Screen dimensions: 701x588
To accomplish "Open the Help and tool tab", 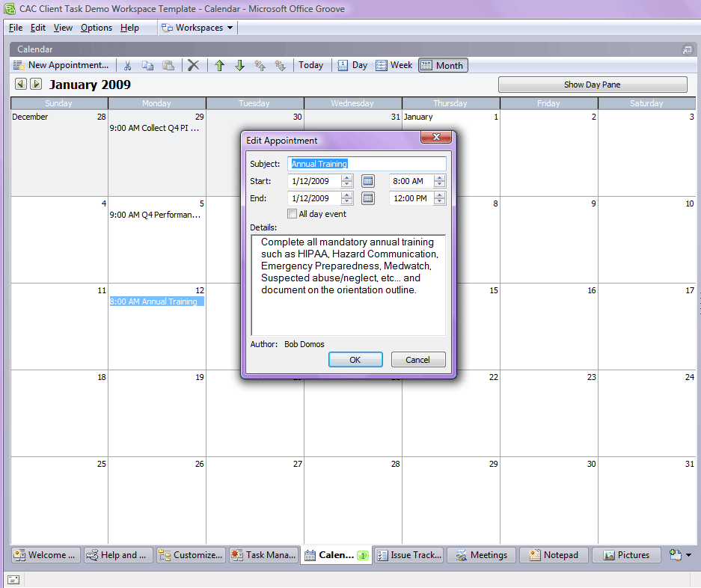I will 118,555.
